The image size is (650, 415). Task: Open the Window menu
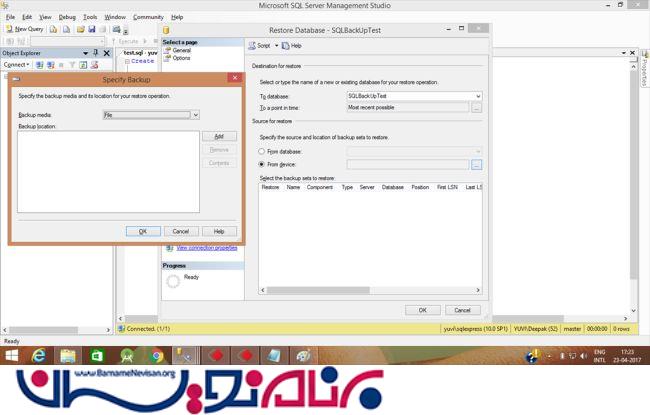[x=115, y=17]
